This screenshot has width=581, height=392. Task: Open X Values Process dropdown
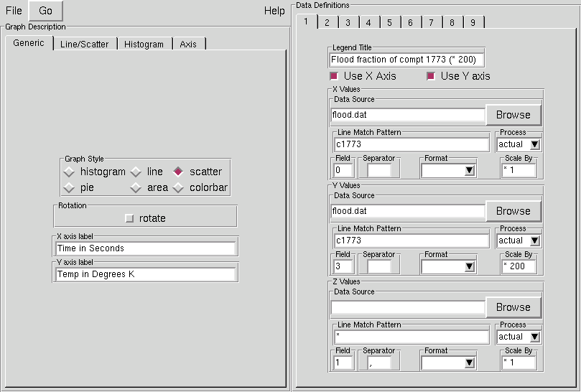519,144
